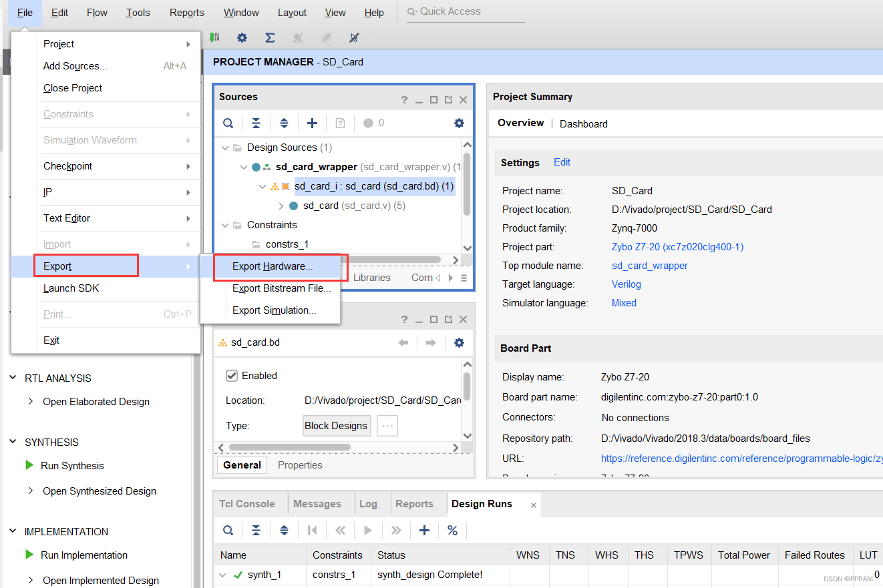
Task: Go forward with properties panel right arrow
Action: [x=431, y=342]
